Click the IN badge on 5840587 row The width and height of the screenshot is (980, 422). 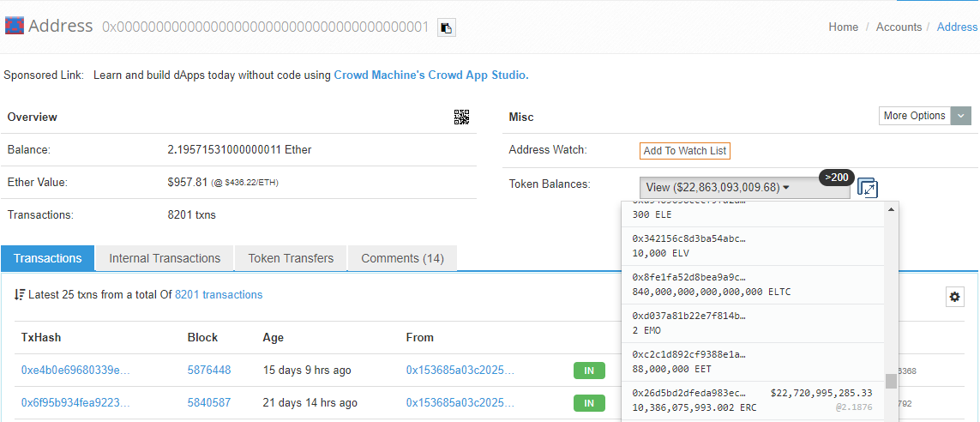pyautogui.click(x=589, y=403)
